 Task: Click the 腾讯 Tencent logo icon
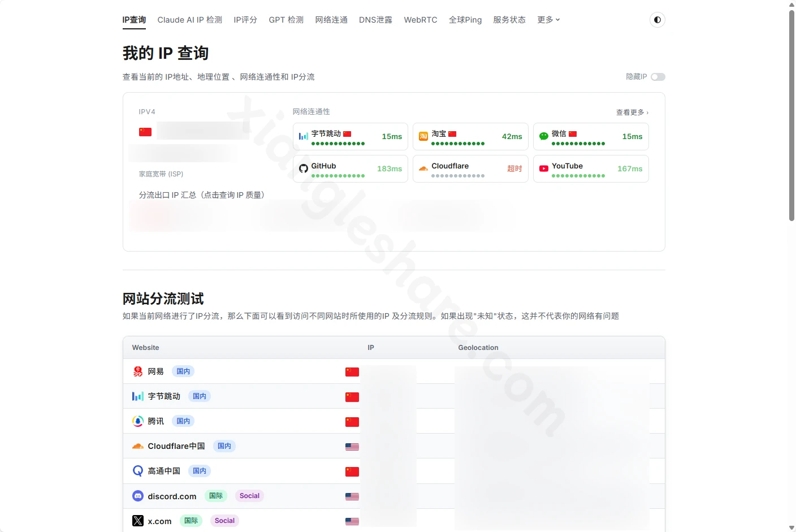click(x=138, y=421)
